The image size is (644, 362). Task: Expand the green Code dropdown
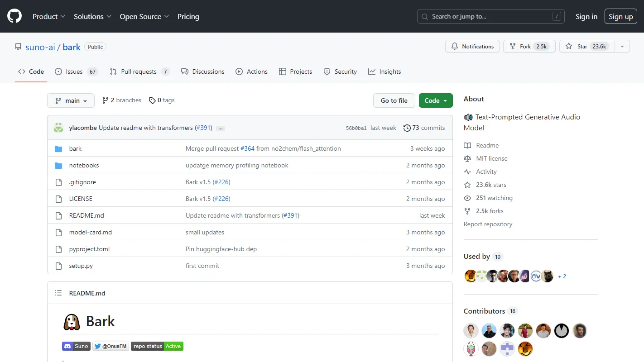point(435,100)
